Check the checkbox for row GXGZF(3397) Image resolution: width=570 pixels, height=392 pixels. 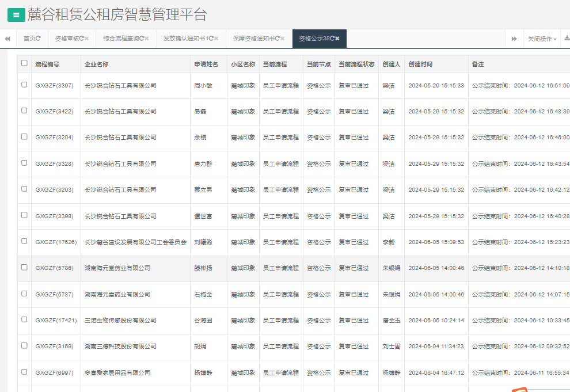point(24,85)
